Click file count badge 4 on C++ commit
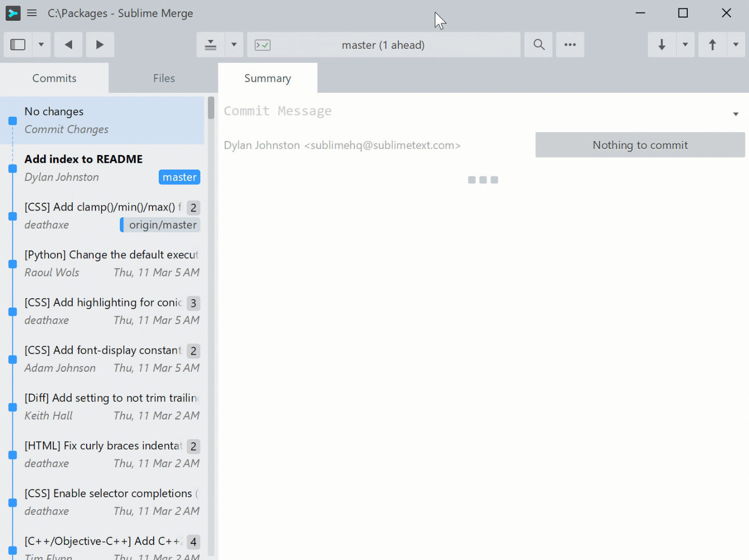The width and height of the screenshot is (749, 560). (193, 542)
